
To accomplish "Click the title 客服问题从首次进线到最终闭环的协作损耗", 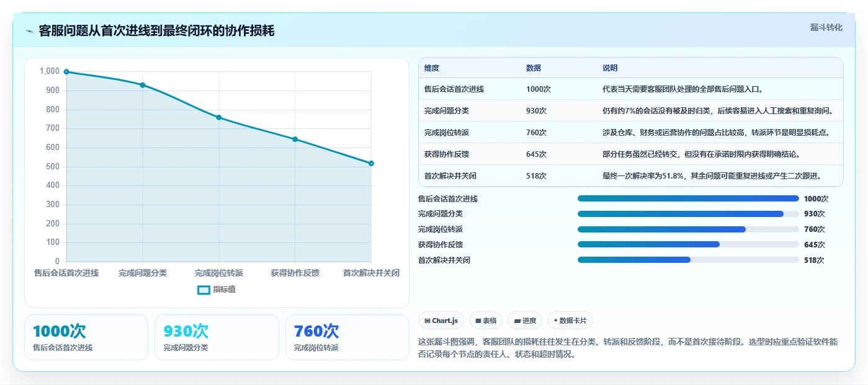I will pos(156,31).
